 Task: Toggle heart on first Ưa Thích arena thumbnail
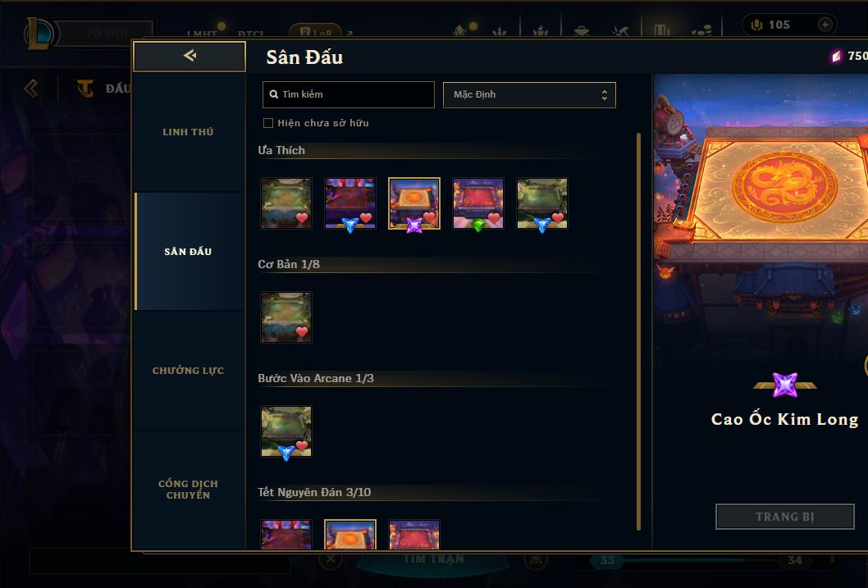pyautogui.click(x=302, y=218)
